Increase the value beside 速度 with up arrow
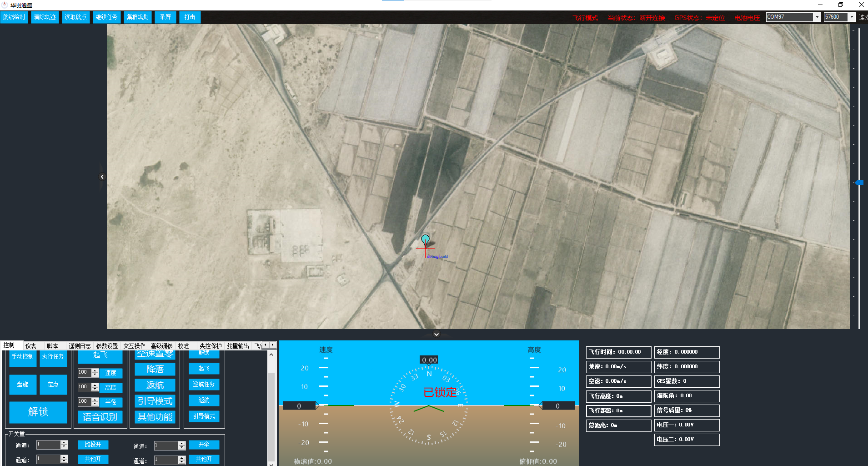 95,370
